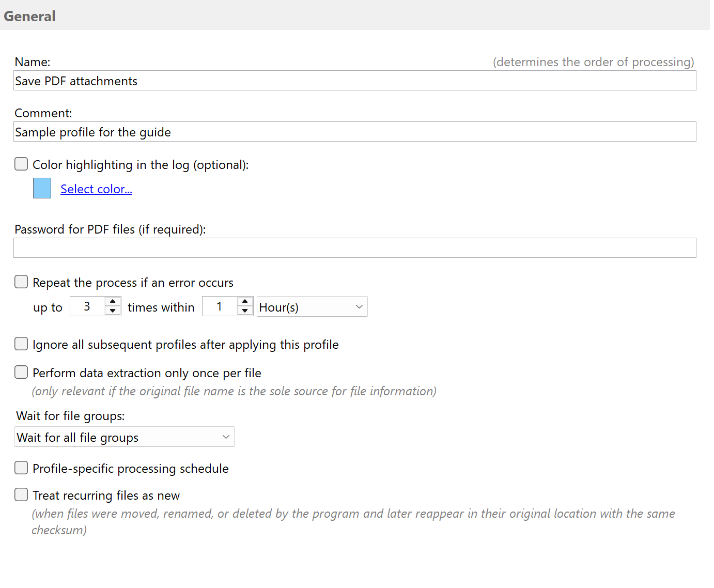The image size is (714, 588).
Task: Check "Repeat the process if an error occurs"
Action: 21,282
